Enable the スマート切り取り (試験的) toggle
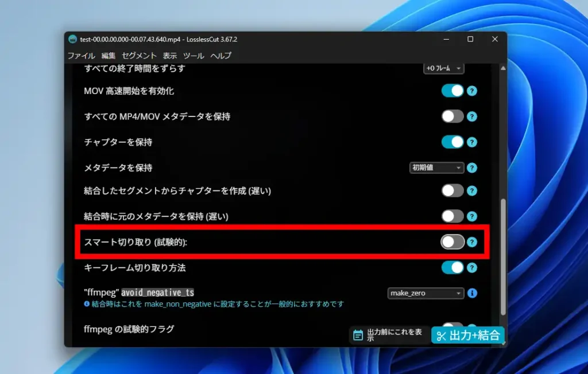Image resolution: width=588 pixels, height=374 pixels. [x=453, y=241]
